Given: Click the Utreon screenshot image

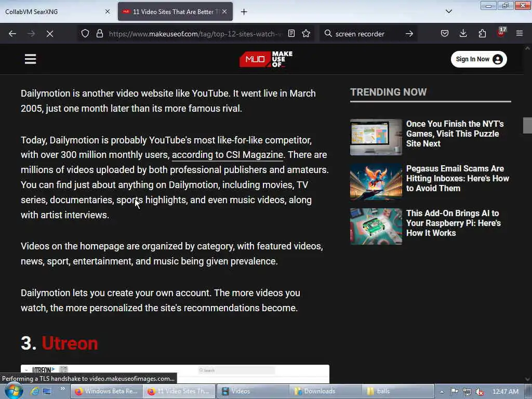Looking at the screenshot, I should (x=175, y=374).
